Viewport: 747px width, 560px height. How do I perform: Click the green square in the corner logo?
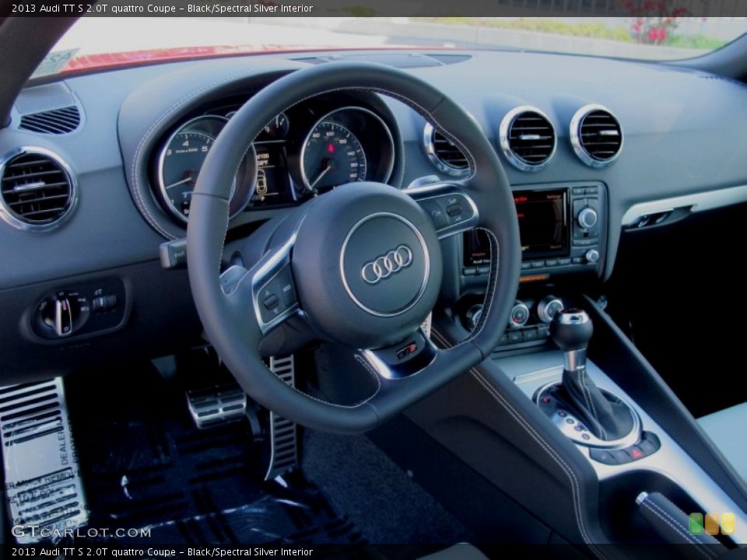696,523
